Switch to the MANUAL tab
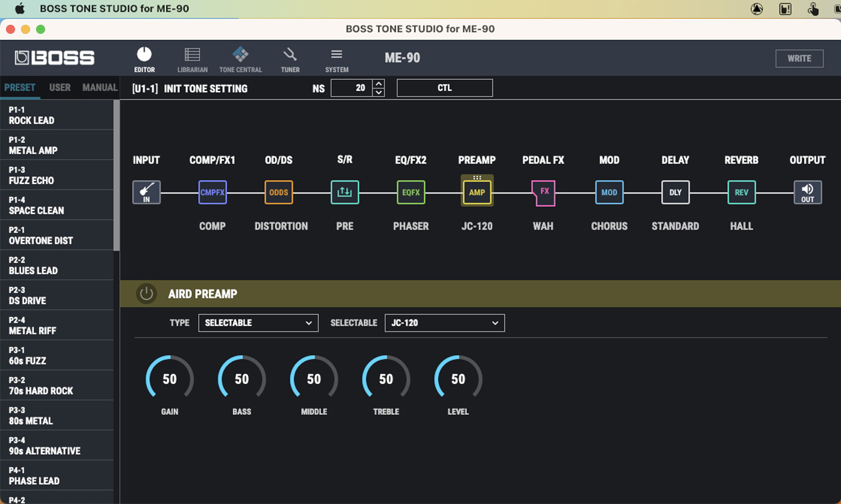Screen dimensions: 841x504 100,87
